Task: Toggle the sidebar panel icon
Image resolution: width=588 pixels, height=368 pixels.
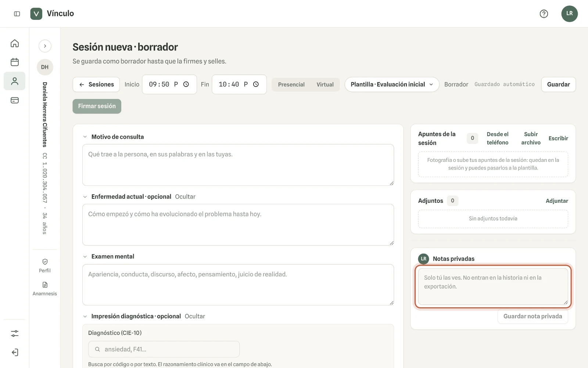Action: point(17,14)
